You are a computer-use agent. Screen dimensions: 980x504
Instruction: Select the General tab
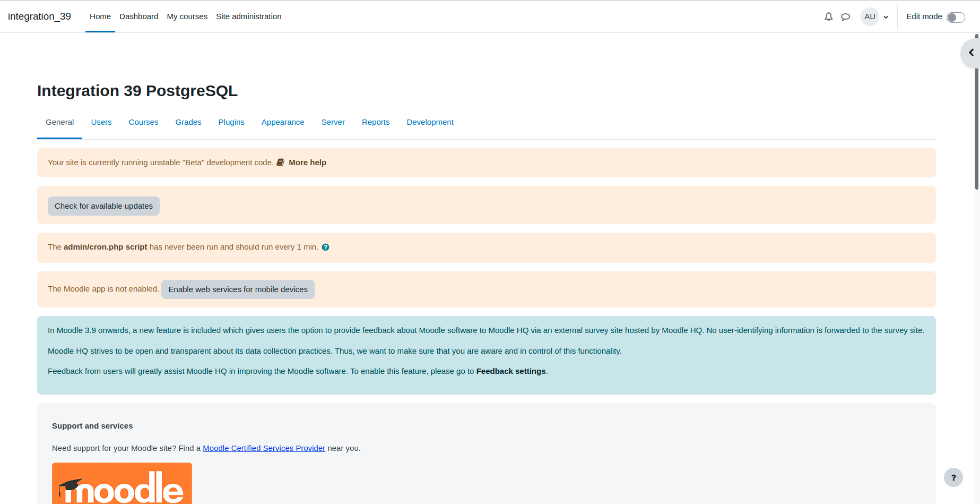click(x=60, y=122)
